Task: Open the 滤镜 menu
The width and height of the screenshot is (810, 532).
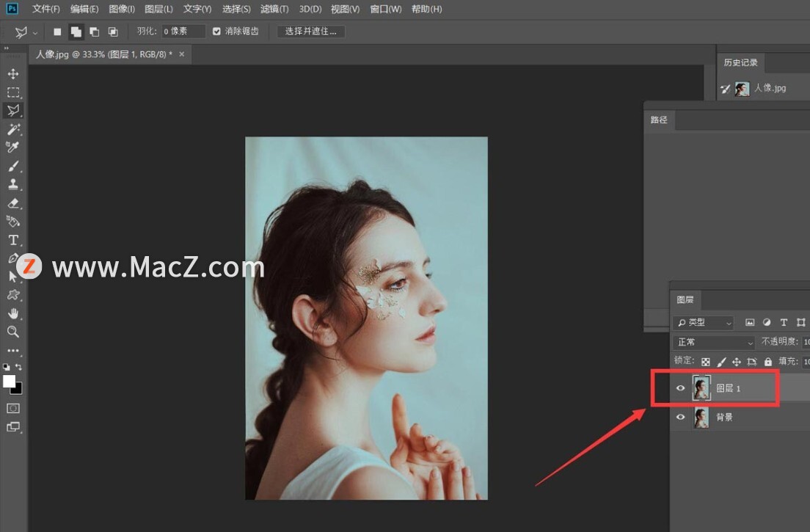Action: [x=274, y=9]
